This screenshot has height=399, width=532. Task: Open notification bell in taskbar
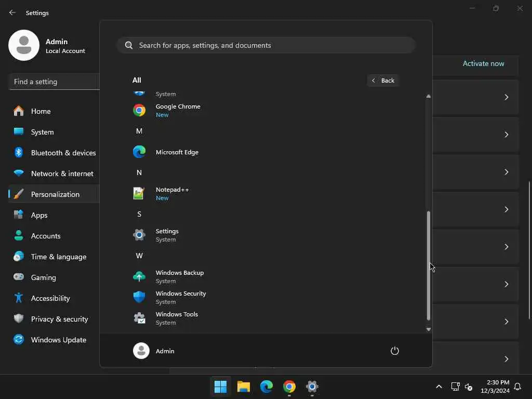click(x=517, y=387)
